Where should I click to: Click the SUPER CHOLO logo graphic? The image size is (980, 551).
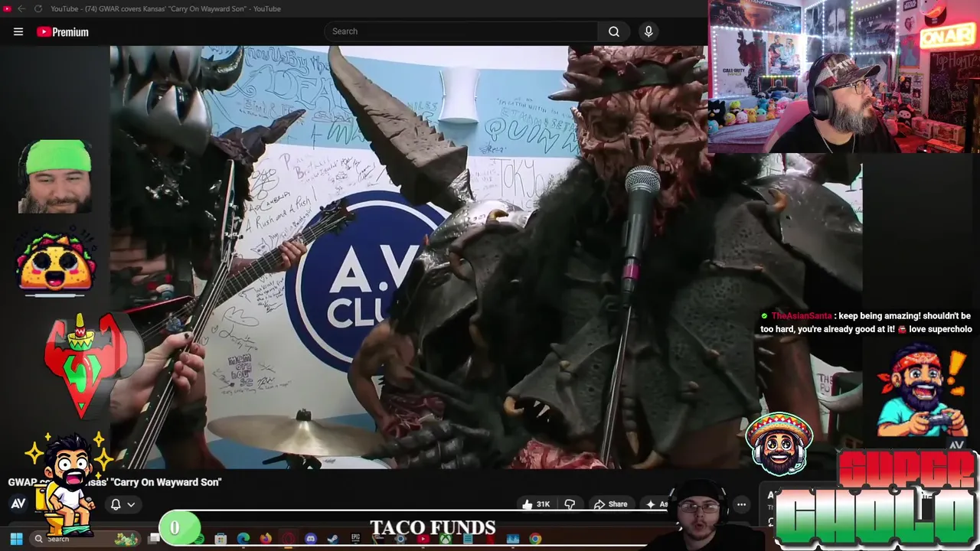point(877,499)
